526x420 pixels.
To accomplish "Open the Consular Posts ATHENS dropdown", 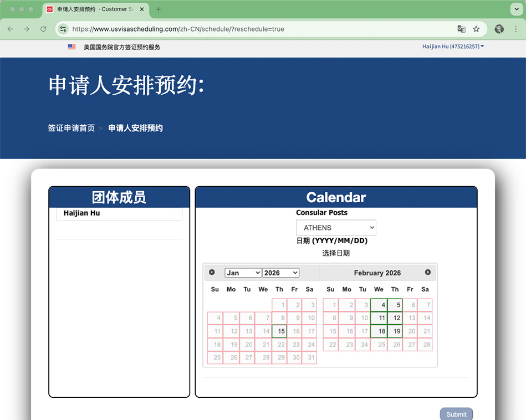I will (336, 228).
